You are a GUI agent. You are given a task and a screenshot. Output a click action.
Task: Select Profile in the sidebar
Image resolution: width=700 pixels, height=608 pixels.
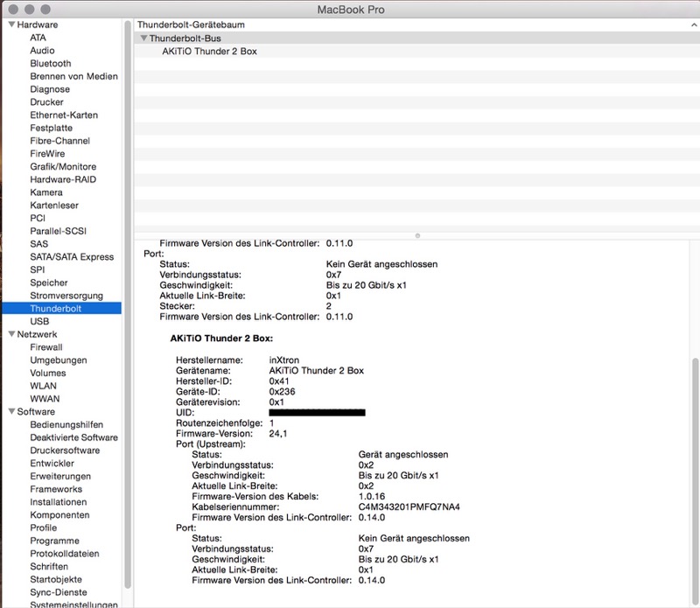coord(43,528)
